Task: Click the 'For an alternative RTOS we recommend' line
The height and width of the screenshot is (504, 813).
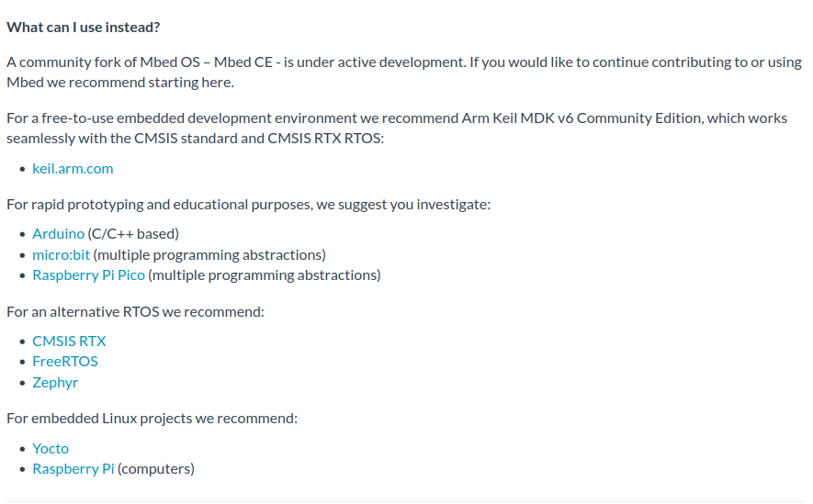Action: pyautogui.click(x=135, y=312)
